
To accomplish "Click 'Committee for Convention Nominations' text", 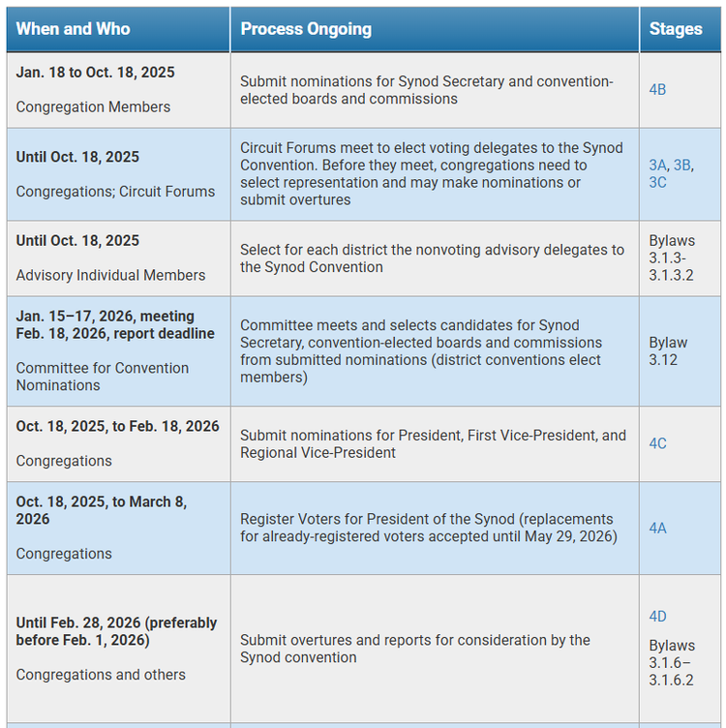I will click(x=102, y=377).
